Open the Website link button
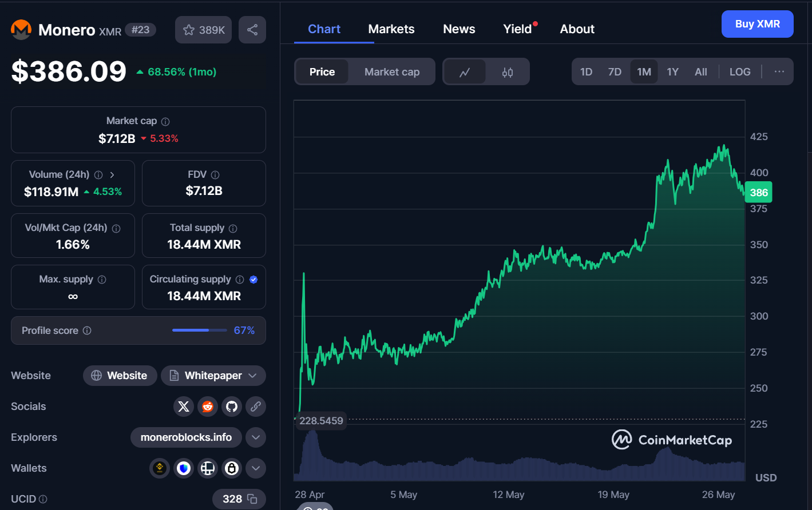Viewport: 812px width, 510px height. 120,376
